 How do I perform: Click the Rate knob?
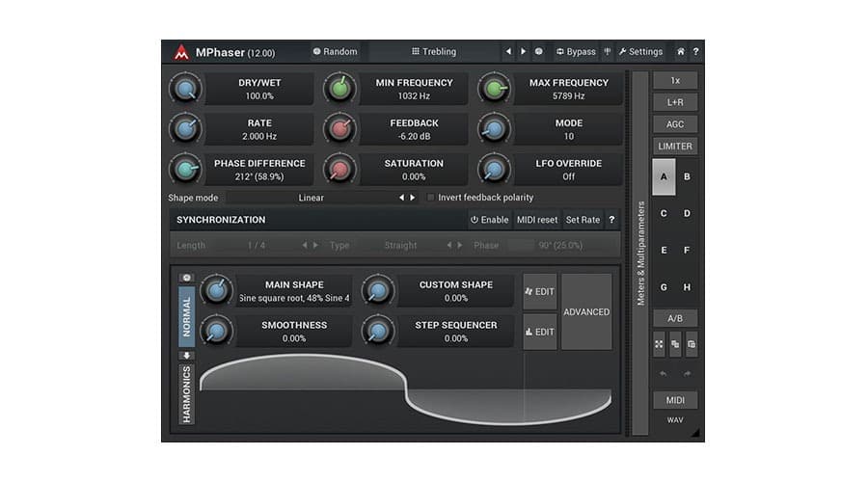tap(185, 129)
